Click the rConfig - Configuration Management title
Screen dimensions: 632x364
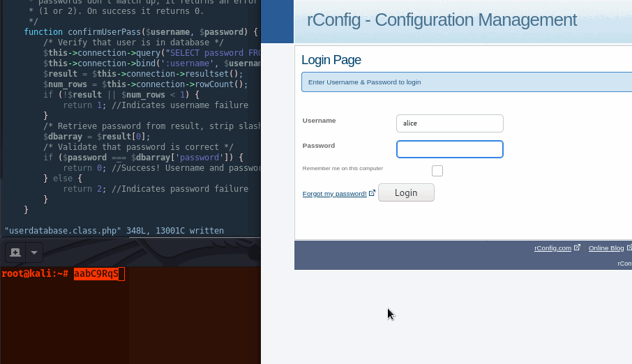(442, 20)
